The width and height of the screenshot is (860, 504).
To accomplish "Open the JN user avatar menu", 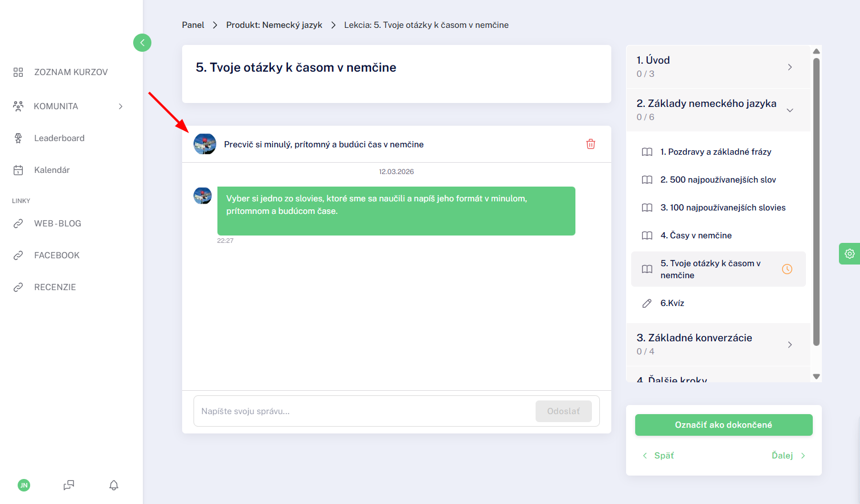I will [x=24, y=485].
